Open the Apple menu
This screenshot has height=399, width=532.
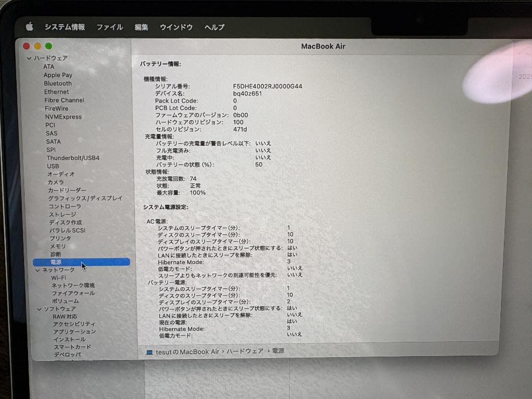tap(30, 27)
